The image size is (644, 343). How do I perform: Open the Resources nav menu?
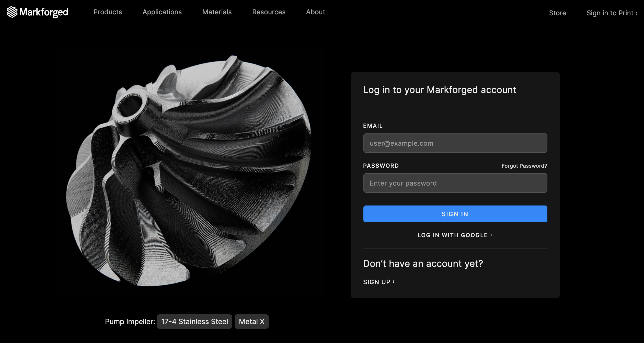(x=269, y=12)
